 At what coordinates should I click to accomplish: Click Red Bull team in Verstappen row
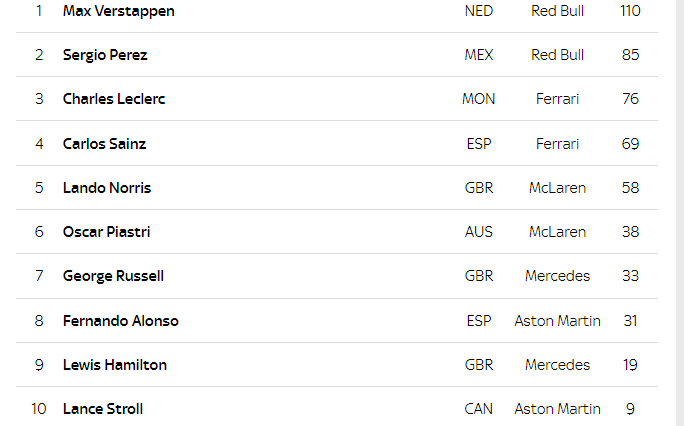[x=557, y=11]
